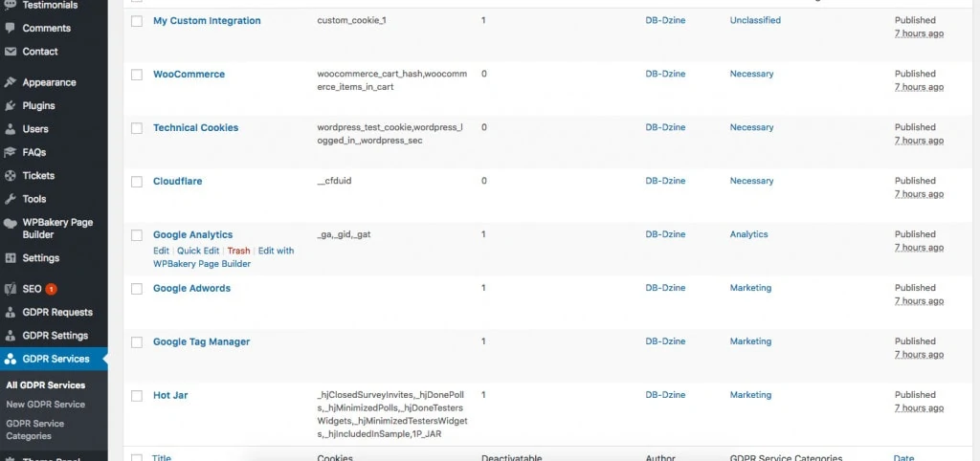Open the Hot Jar service
The height and width of the screenshot is (461, 980).
click(170, 395)
